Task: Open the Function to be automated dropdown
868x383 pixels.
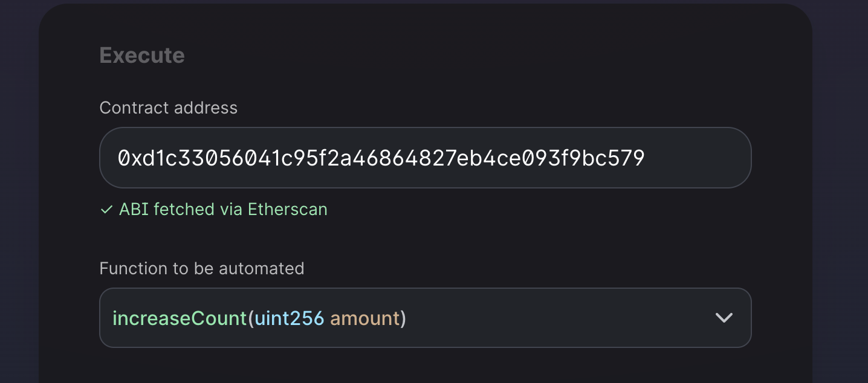Action: click(425, 318)
